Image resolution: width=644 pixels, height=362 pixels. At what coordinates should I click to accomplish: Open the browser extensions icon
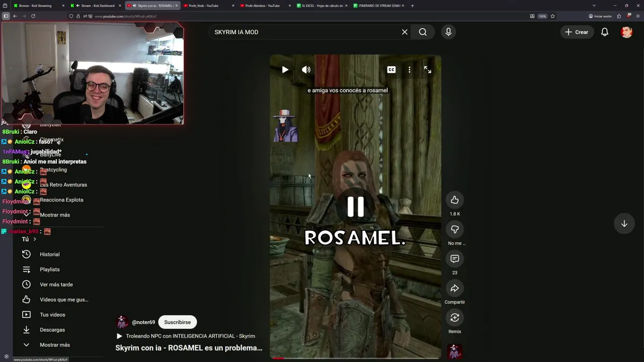coord(619,16)
